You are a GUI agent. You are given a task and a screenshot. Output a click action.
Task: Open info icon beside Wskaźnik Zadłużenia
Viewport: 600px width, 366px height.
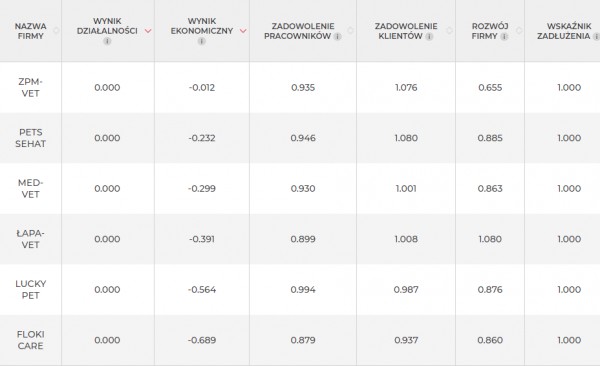pos(596,36)
